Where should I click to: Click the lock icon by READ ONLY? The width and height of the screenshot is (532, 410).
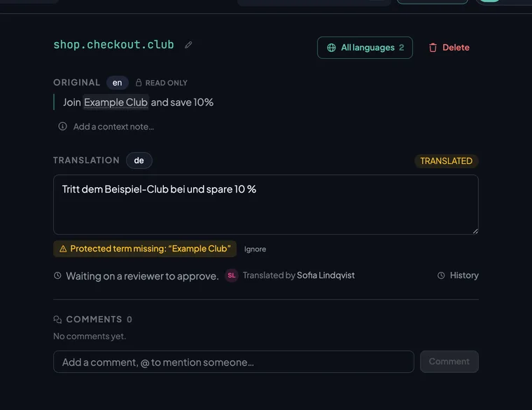click(x=139, y=83)
